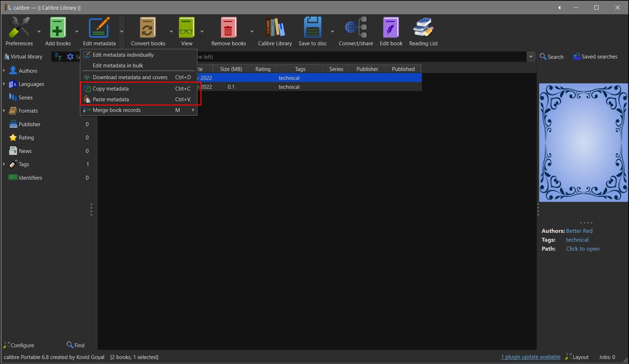Open the Preferences dropdown arrow
The image size is (629, 364).
coord(39,31)
